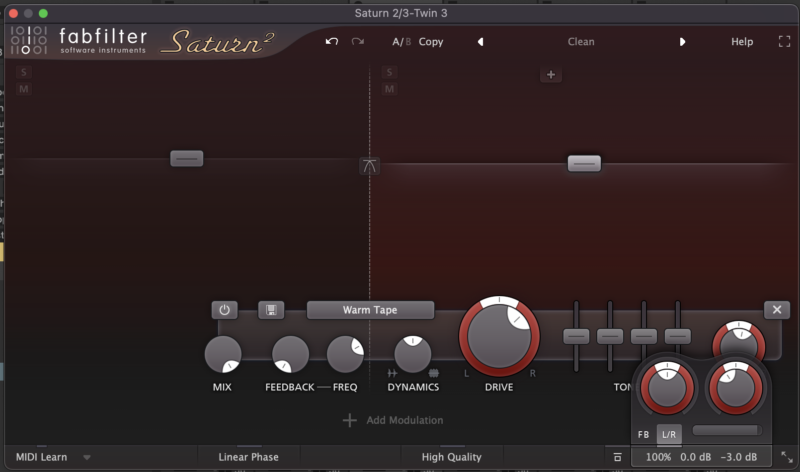Click the horizontal slider beside L/R button
The image size is (800, 472).
click(x=727, y=430)
